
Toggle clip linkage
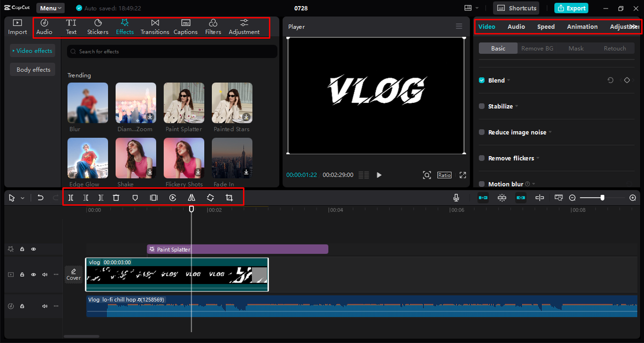click(521, 198)
